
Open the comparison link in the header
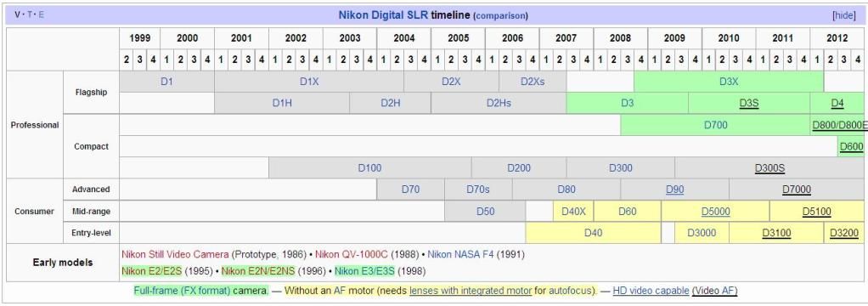pyautogui.click(x=500, y=16)
